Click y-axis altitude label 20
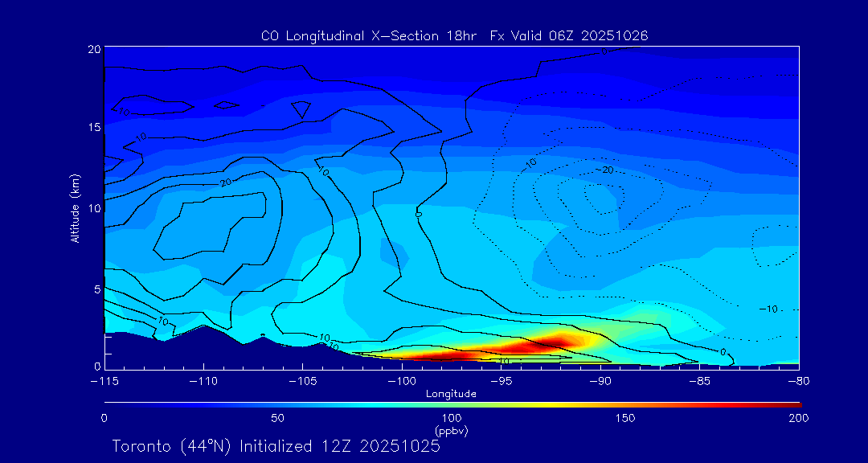 pyautogui.click(x=94, y=49)
